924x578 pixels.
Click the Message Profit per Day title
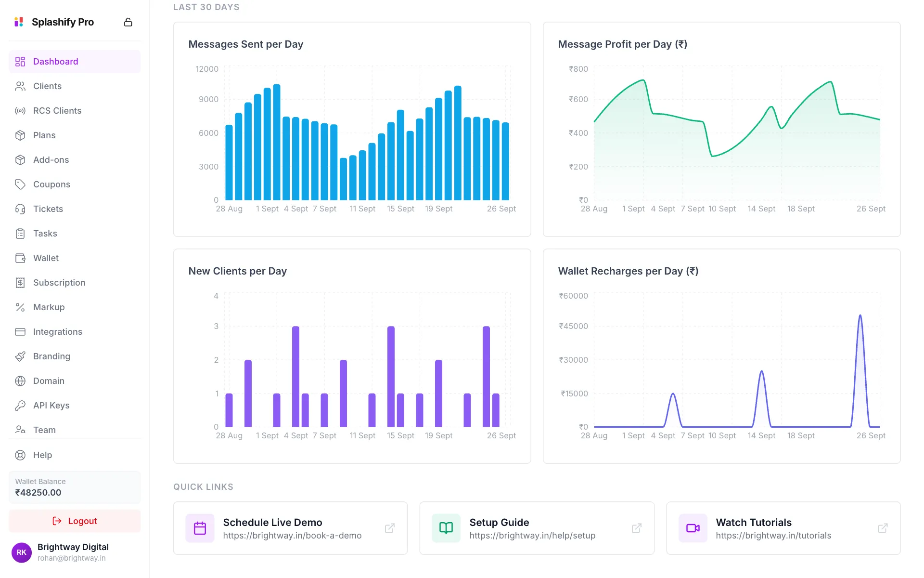click(623, 44)
